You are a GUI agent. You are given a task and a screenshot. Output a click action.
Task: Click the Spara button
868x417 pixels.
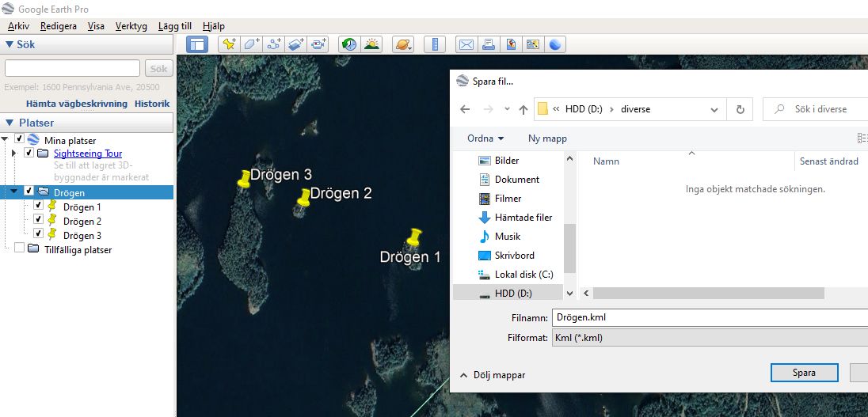[x=803, y=373]
